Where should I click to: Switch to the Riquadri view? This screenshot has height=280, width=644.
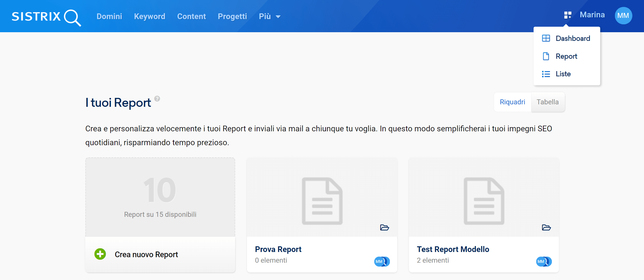point(512,102)
